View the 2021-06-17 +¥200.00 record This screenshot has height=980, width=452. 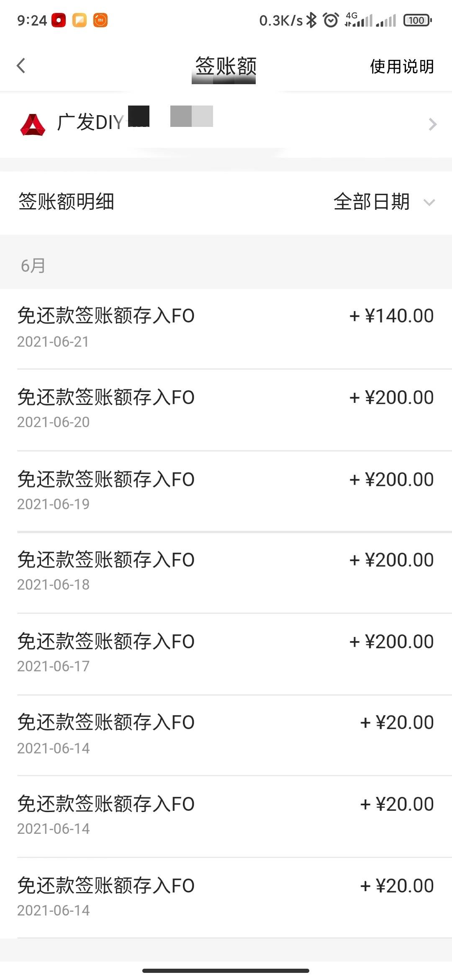click(x=226, y=654)
